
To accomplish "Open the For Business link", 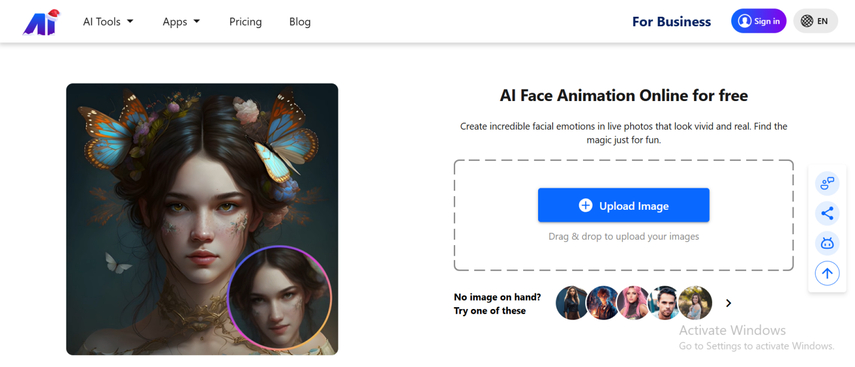I will pos(671,22).
